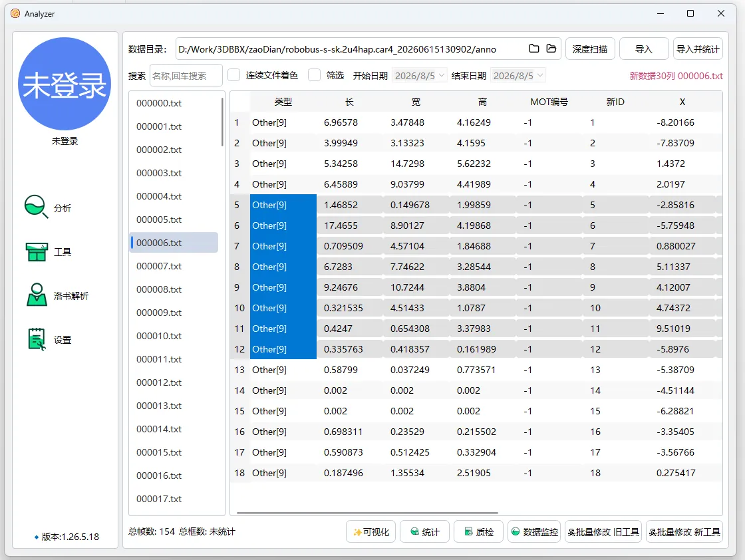This screenshot has height=560, width=745.
Task: Select file 000003.txt in list
Action: (174, 173)
